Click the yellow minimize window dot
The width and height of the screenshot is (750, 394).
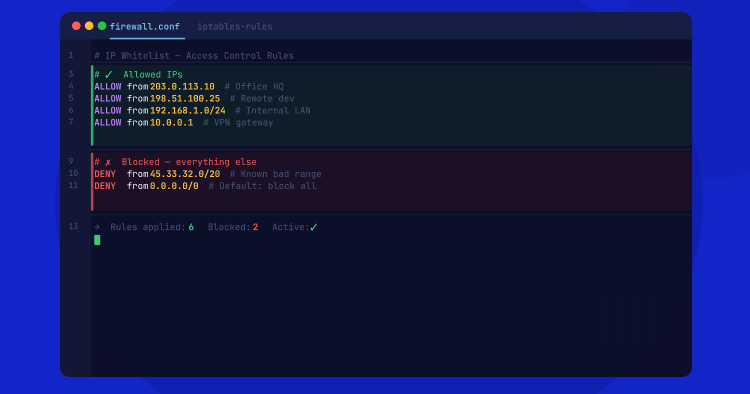[x=89, y=26]
